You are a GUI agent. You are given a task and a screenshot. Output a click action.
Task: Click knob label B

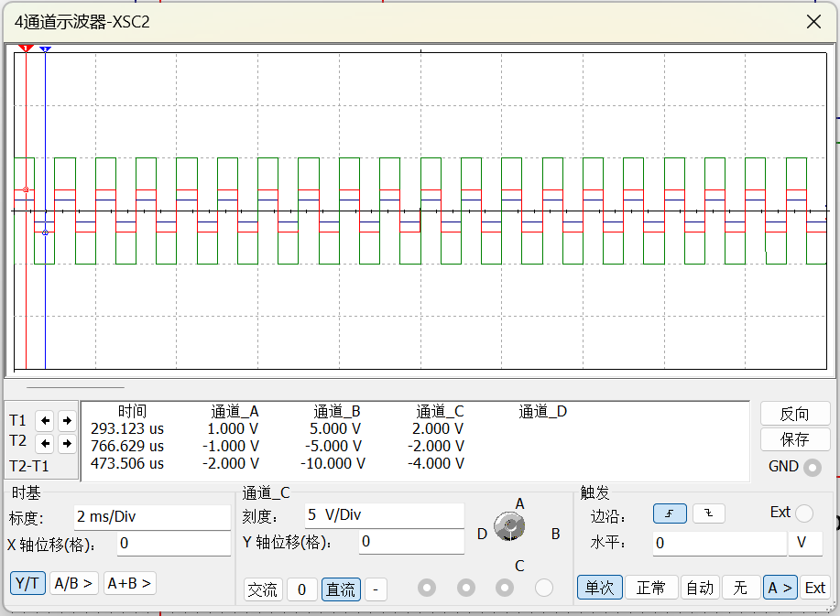pyautogui.click(x=555, y=535)
